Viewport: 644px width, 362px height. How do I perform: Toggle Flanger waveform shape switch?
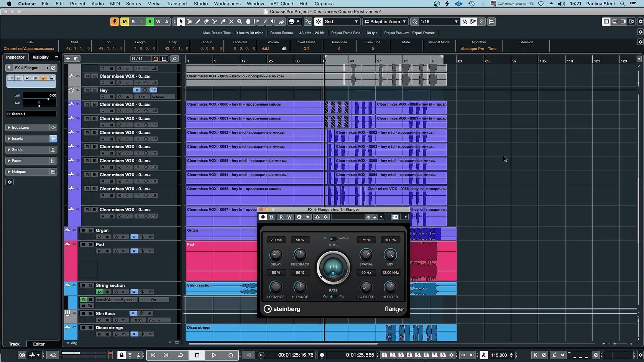point(333,296)
